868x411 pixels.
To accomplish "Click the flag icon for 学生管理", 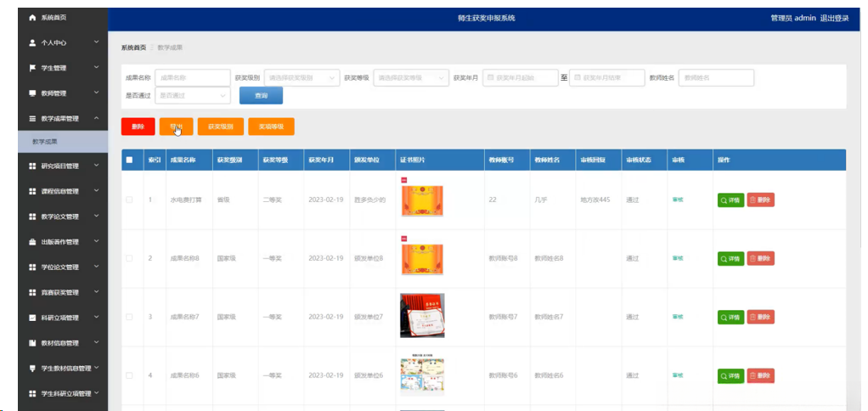I will coord(32,68).
